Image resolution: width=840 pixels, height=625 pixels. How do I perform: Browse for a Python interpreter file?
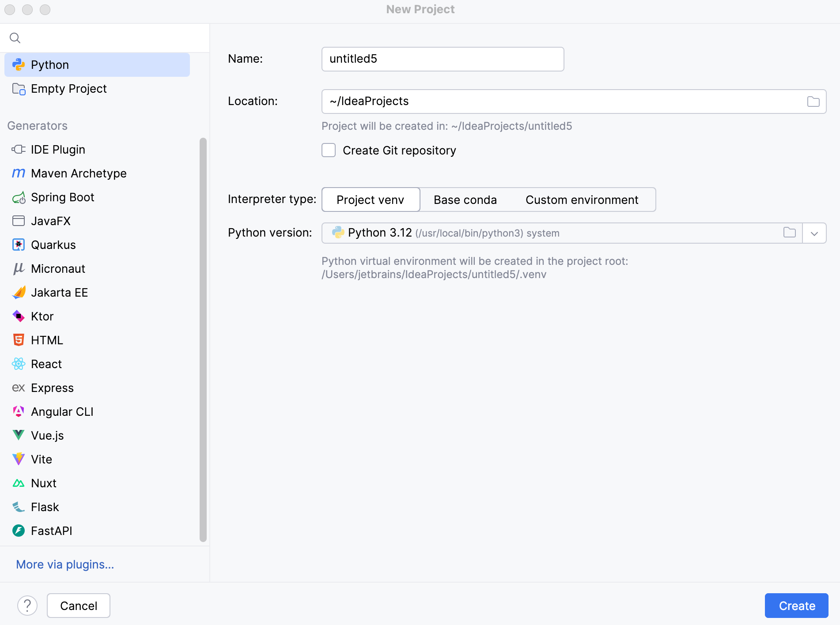coord(790,233)
